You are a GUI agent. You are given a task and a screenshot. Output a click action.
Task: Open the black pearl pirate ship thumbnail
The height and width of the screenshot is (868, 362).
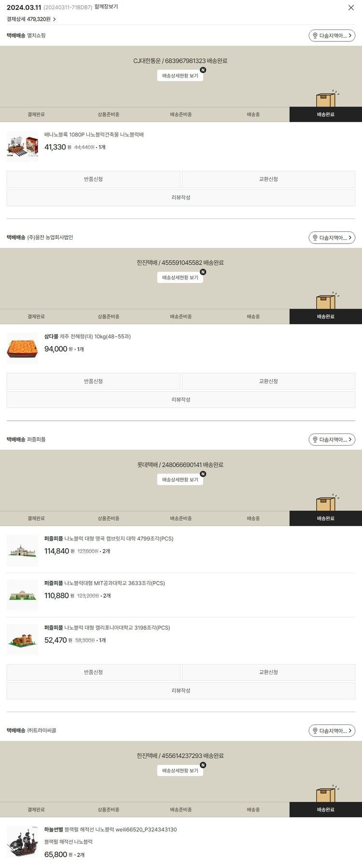click(22, 842)
